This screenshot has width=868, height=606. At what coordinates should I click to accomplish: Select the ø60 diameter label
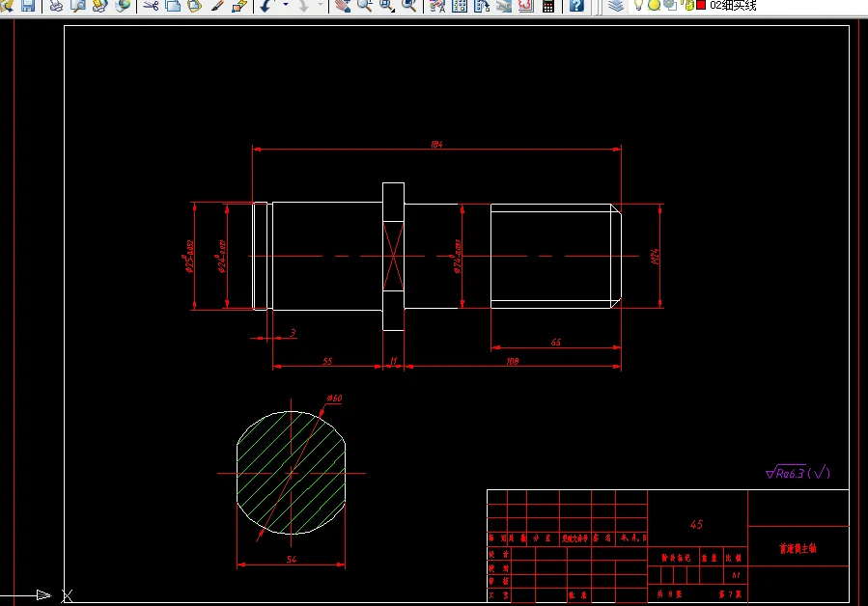[x=334, y=398]
